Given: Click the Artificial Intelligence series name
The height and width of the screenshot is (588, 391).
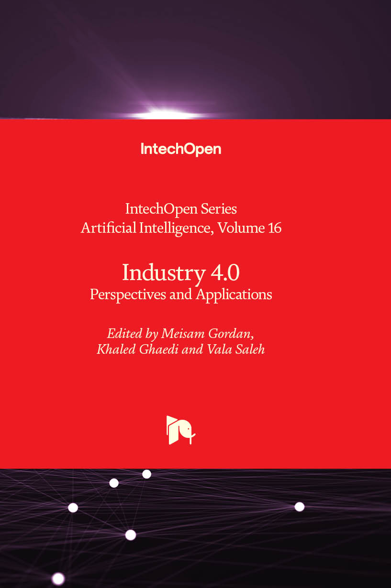Looking at the screenshot, I should pyautogui.click(x=145, y=228).
